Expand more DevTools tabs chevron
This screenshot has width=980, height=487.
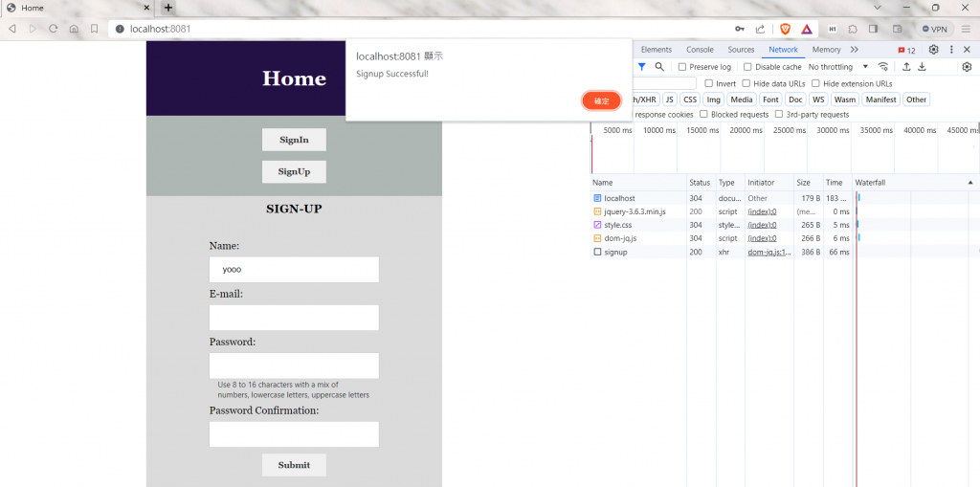[x=855, y=50]
